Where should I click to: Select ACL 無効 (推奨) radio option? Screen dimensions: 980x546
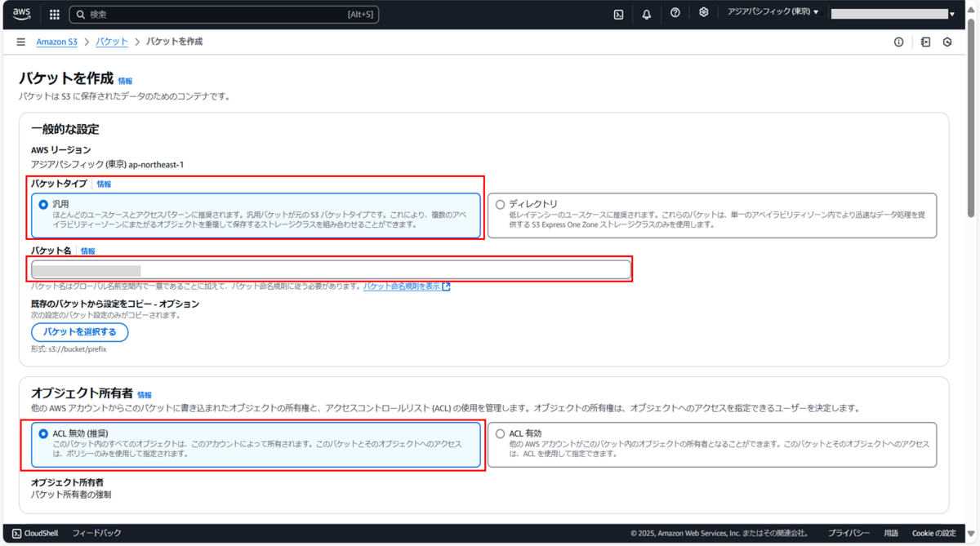[x=43, y=434]
